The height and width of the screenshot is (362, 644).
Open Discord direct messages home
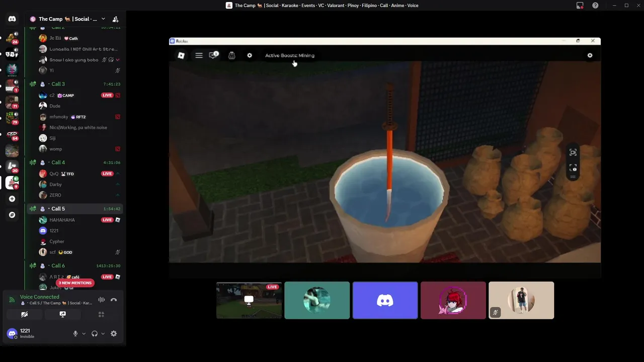tap(12, 19)
